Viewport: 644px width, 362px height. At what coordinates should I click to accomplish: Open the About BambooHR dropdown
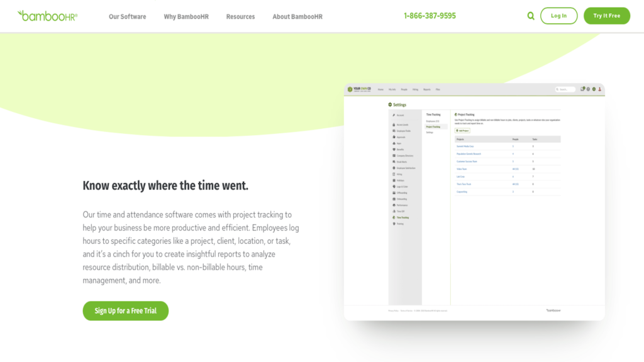(297, 17)
